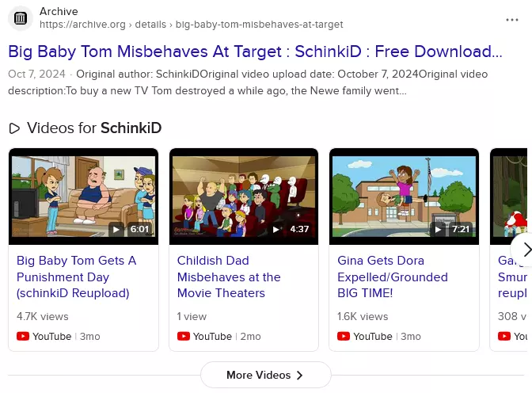Click YouTube icon on the 308 views card

pos(503,336)
